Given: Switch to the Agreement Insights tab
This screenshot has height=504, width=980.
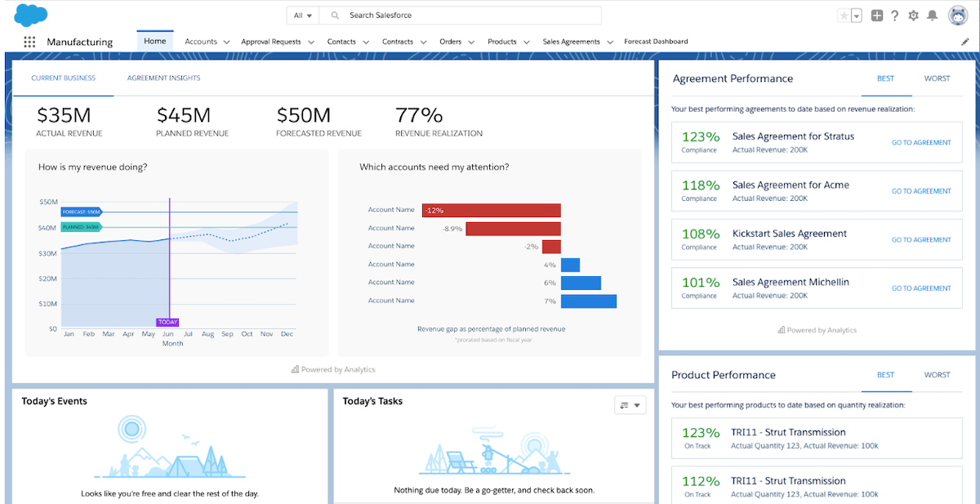Looking at the screenshot, I should coord(163,78).
